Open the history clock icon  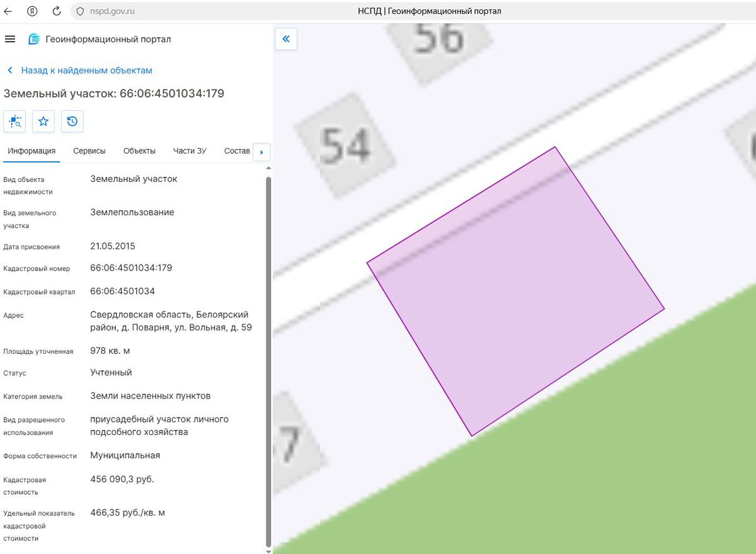[72, 121]
